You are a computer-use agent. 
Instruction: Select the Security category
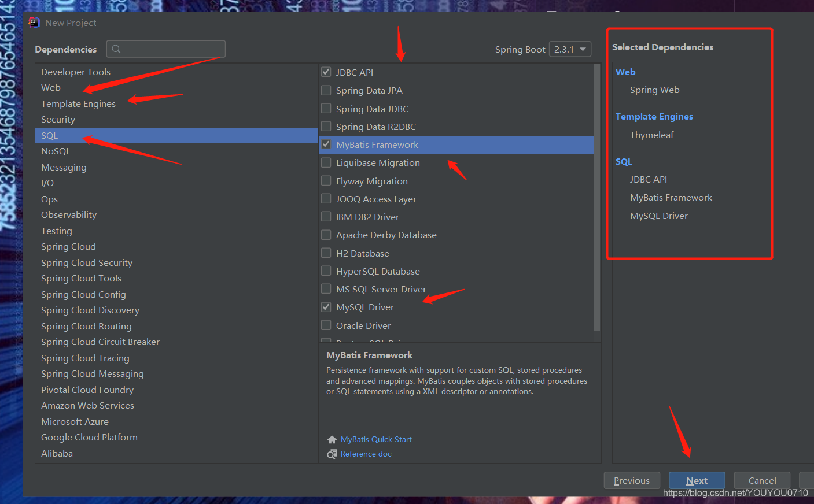point(176,120)
